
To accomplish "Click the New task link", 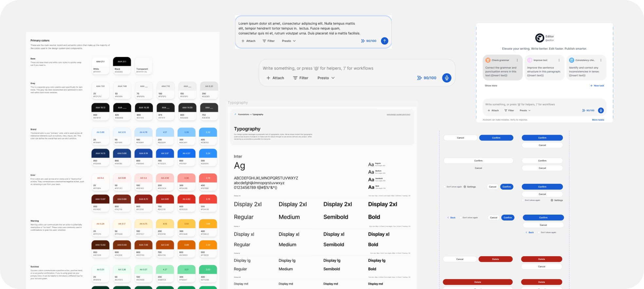I will click(x=597, y=86).
